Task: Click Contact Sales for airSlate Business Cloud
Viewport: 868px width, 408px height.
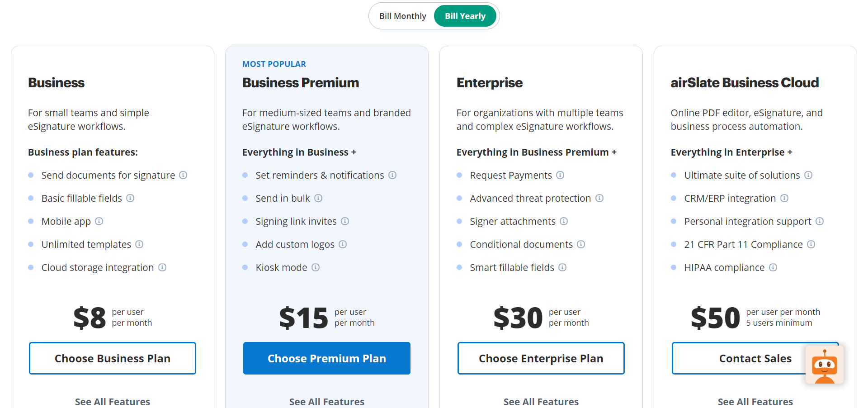Action: (755, 358)
